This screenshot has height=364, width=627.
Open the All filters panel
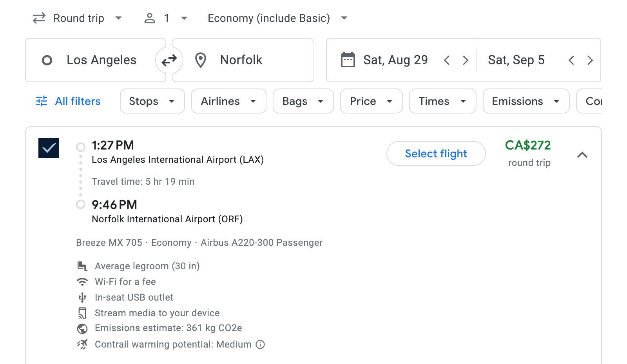67,101
